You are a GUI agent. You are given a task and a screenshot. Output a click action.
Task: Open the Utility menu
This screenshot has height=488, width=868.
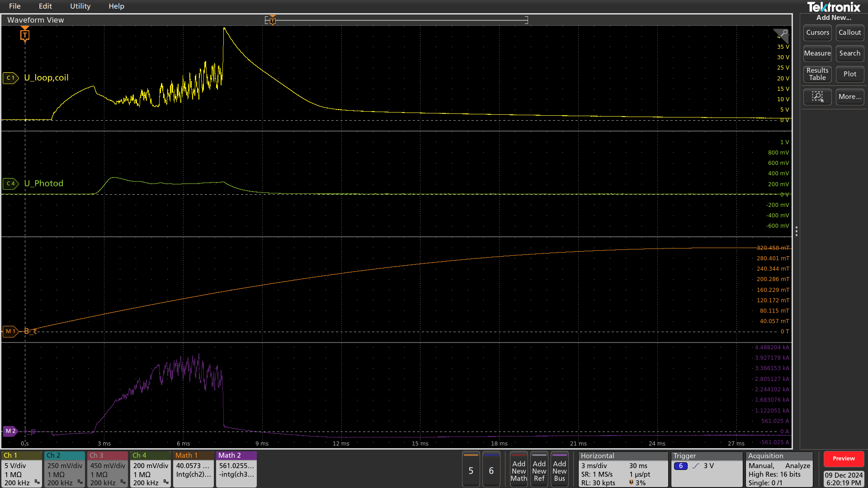click(80, 6)
